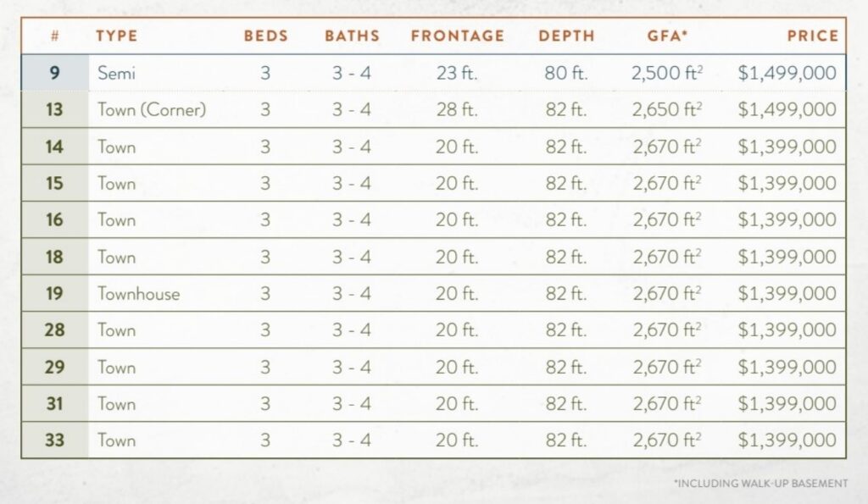Click the 2,650 ft² GFA value
Image resolution: width=868 pixels, height=504 pixels.
click(x=667, y=109)
